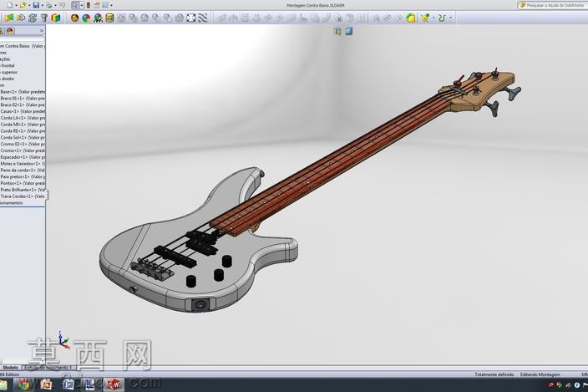Click the yellow sticky-note folder icon
Screen dimensions: 588x392
click(x=411, y=18)
